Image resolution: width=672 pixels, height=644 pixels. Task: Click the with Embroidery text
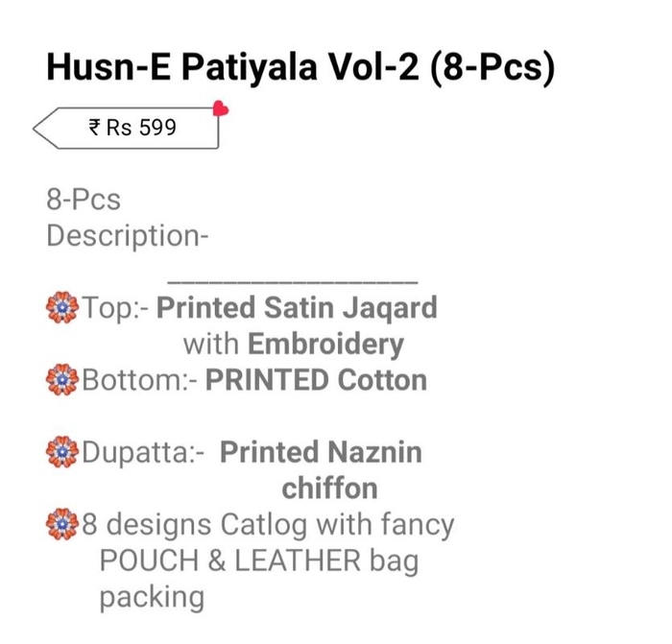click(294, 345)
